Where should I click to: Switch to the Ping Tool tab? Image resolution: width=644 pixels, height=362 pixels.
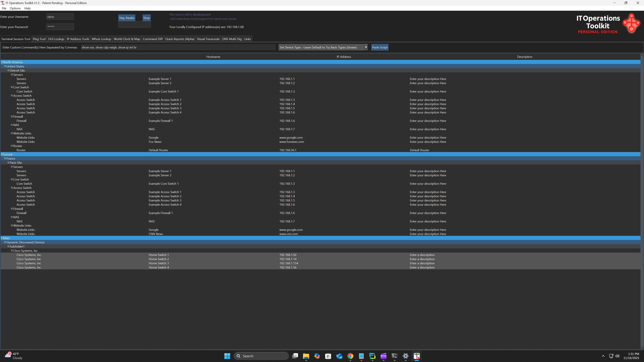pos(39,39)
